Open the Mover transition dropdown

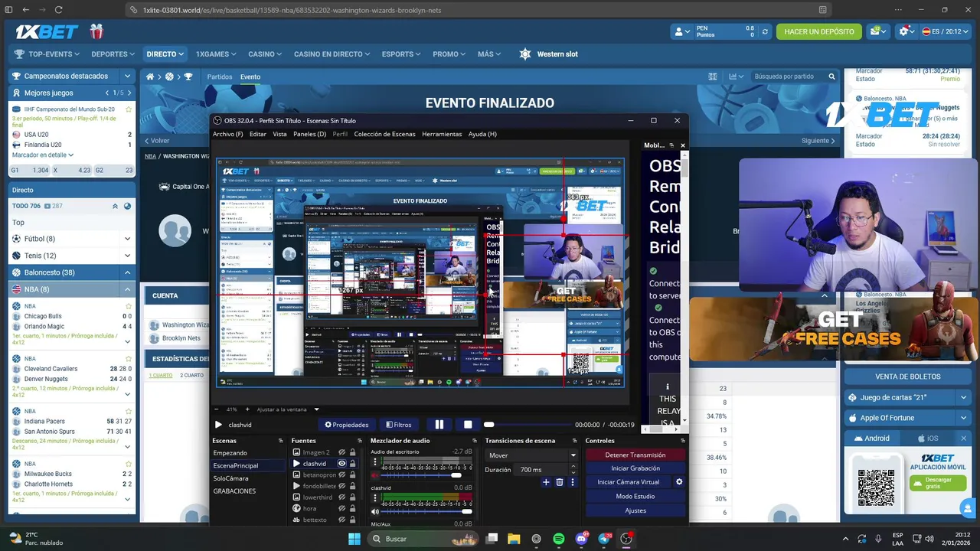point(531,455)
